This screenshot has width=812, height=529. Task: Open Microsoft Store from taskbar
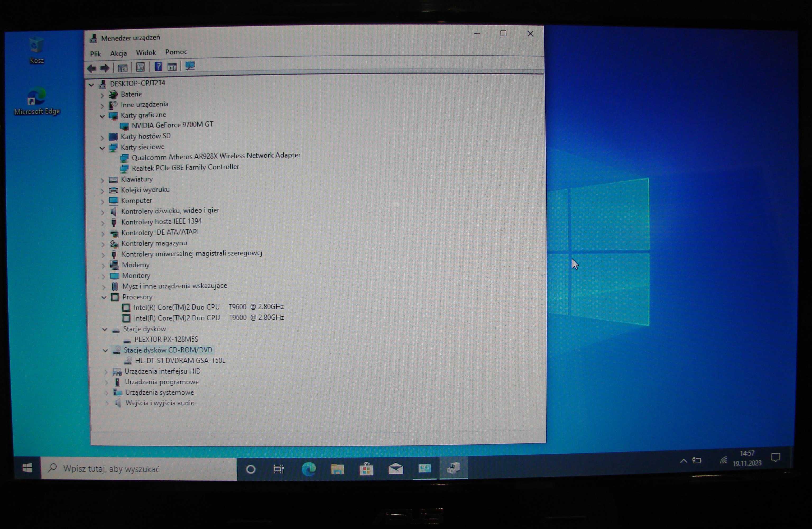click(x=366, y=469)
